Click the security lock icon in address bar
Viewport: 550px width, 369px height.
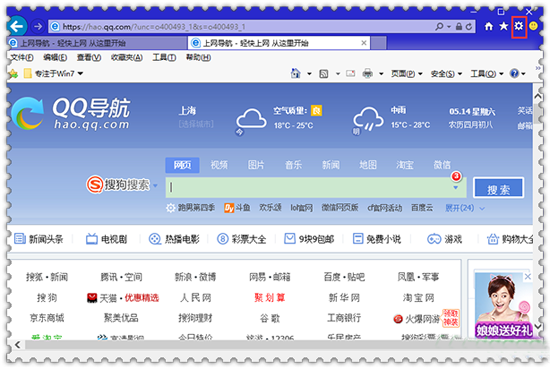pyautogui.click(x=459, y=27)
